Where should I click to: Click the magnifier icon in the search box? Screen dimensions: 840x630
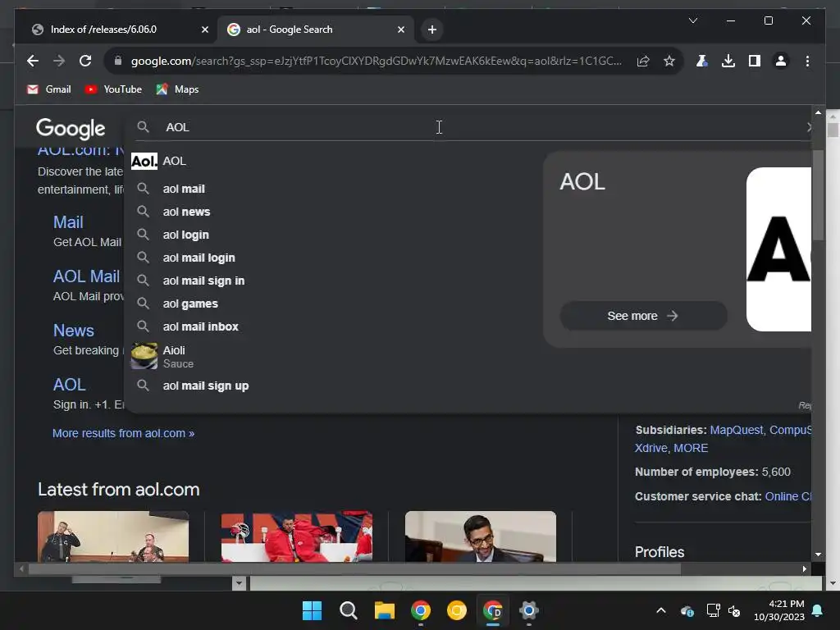143,127
